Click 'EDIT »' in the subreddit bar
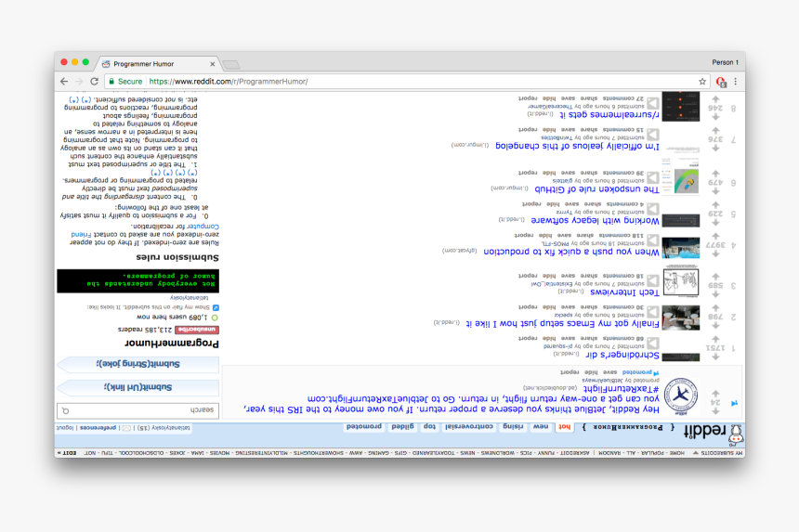The width and height of the screenshot is (799, 532). click(x=67, y=452)
